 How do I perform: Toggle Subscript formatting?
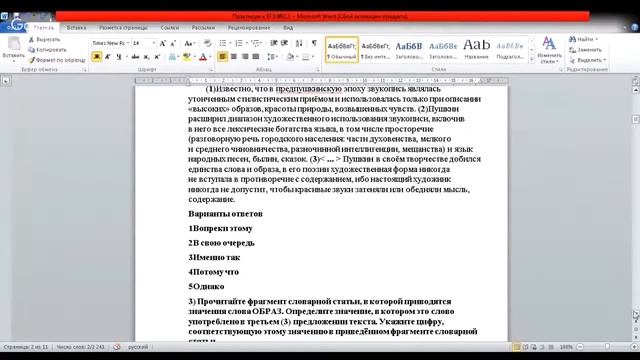pyautogui.click(x=147, y=57)
